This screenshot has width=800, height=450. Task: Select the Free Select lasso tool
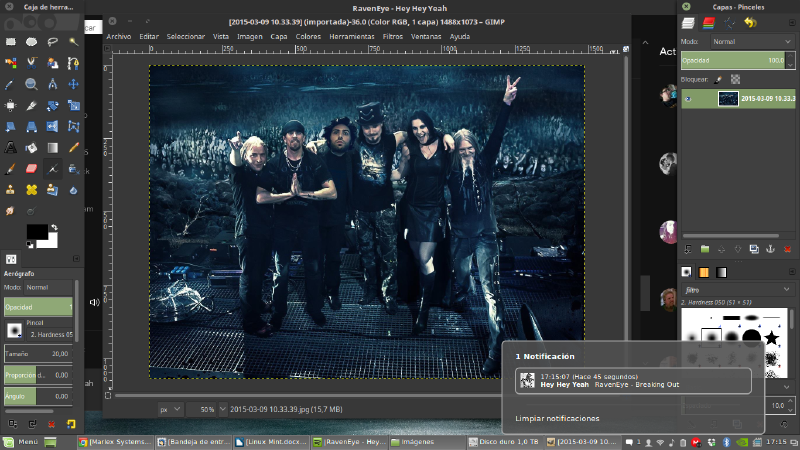pyautogui.click(x=53, y=42)
